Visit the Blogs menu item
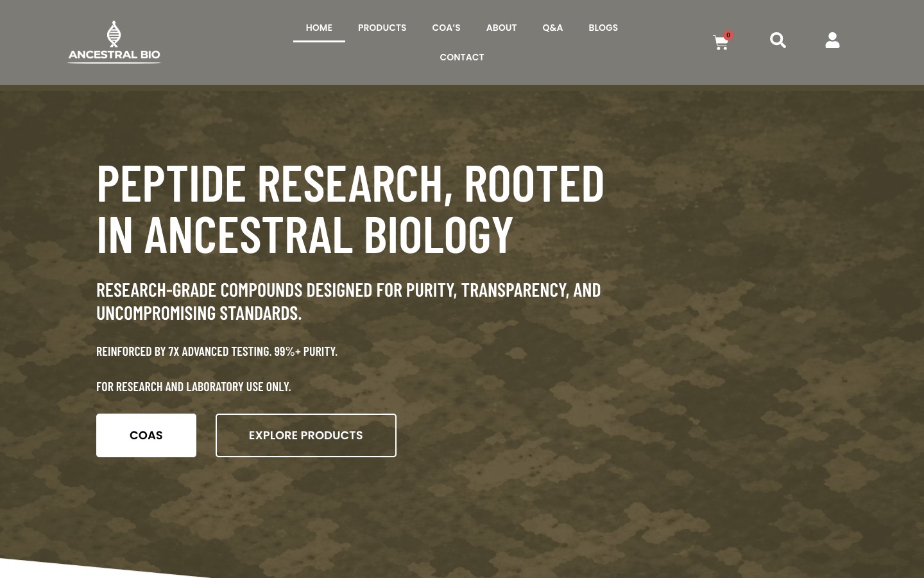924x578 pixels. 603,28
